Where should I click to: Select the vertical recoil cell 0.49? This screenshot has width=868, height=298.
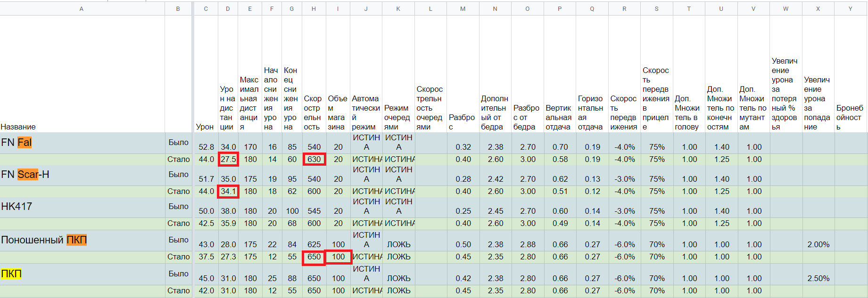(560, 223)
